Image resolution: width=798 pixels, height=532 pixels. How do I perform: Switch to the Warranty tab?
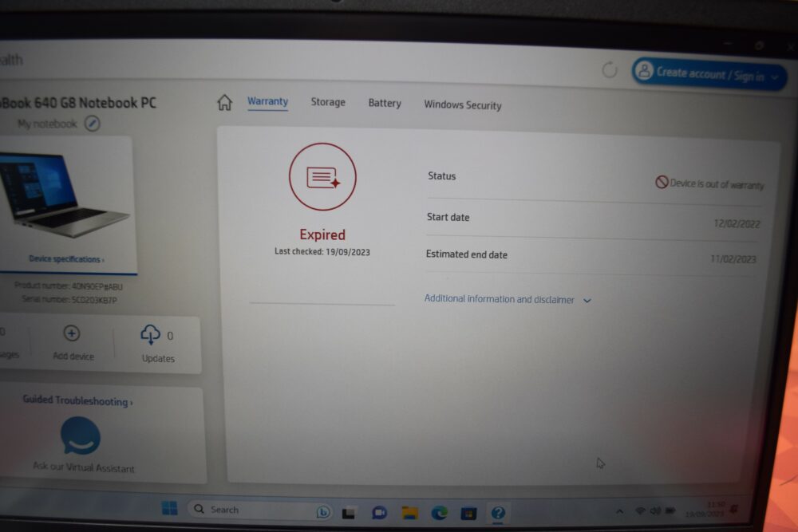(x=267, y=101)
